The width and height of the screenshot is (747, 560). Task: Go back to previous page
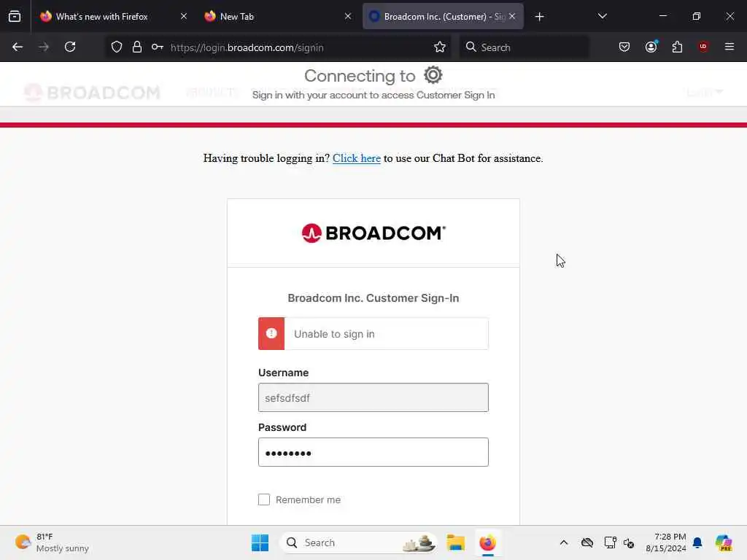[x=18, y=47]
